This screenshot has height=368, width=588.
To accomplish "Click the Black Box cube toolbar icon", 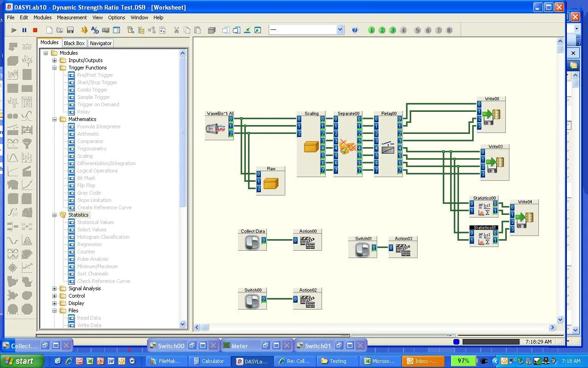I will tap(212, 30).
